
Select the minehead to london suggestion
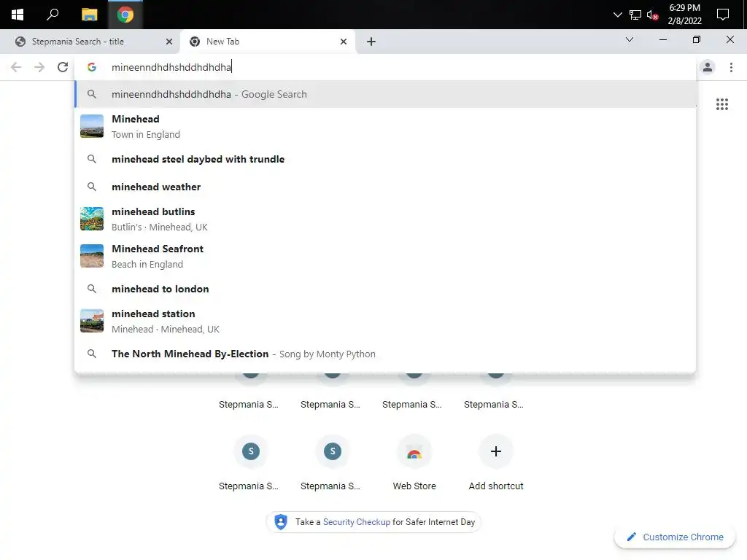(x=385, y=289)
